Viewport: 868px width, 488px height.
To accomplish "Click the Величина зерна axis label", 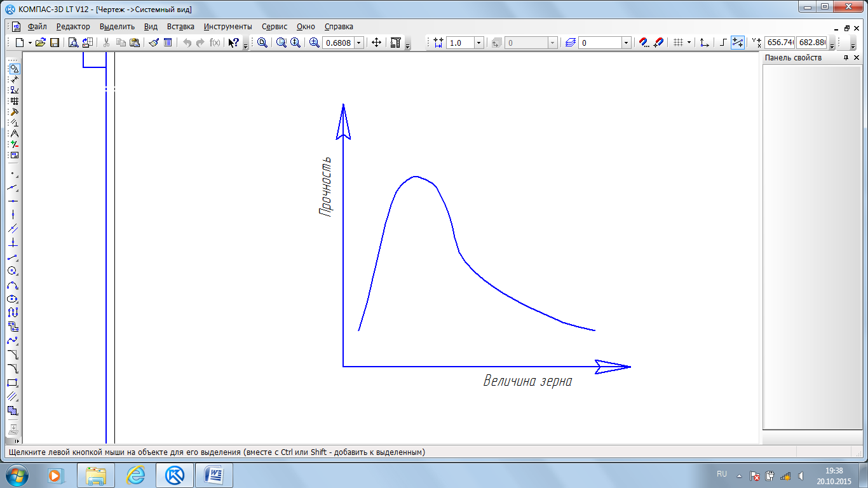I will point(527,381).
